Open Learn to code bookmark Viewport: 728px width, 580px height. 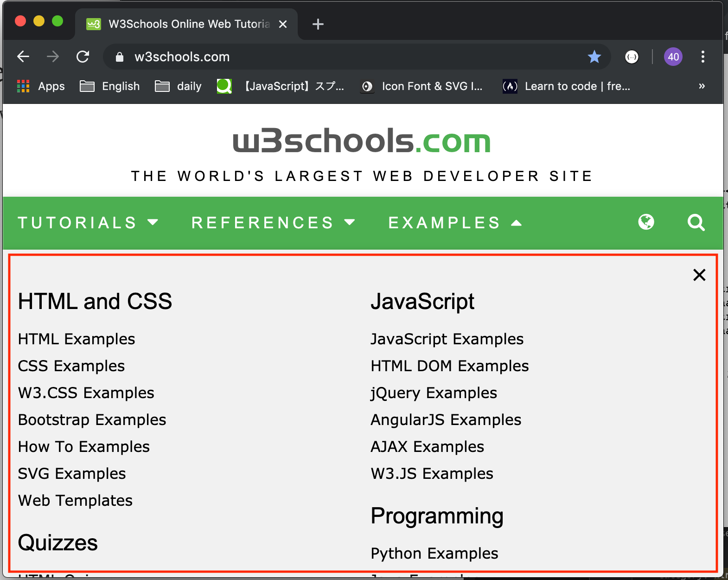(x=566, y=86)
